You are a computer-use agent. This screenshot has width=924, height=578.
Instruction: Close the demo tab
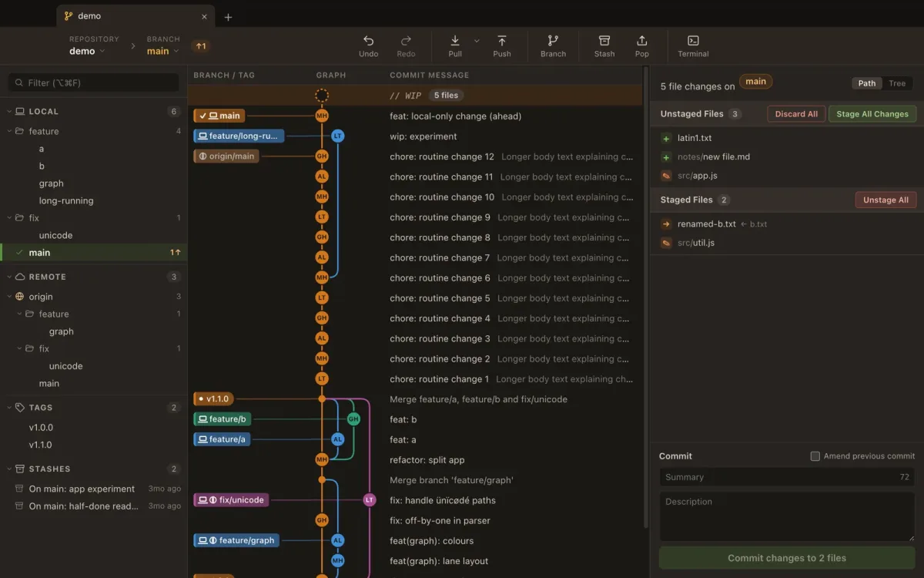coord(204,16)
